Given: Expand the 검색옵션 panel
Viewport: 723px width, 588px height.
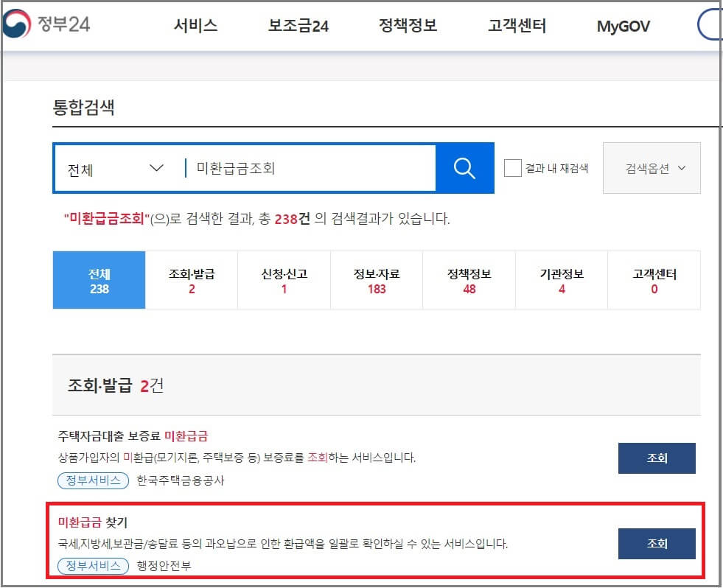Looking at the screenshot, I should (652, 168).
